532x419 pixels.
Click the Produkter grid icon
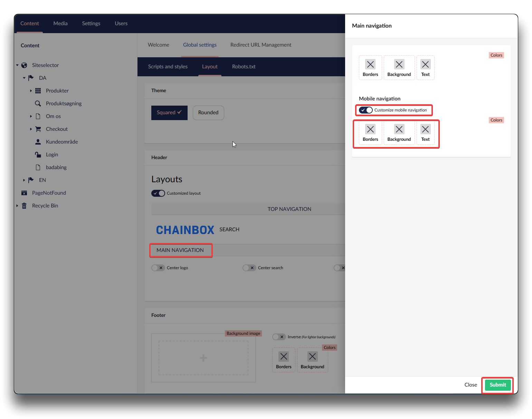point(38,91)
